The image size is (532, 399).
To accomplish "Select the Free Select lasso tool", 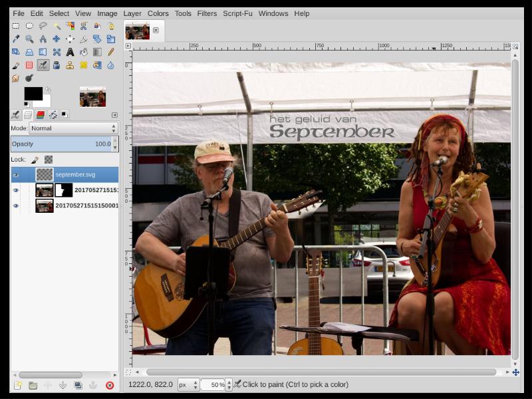I will 43,26.
